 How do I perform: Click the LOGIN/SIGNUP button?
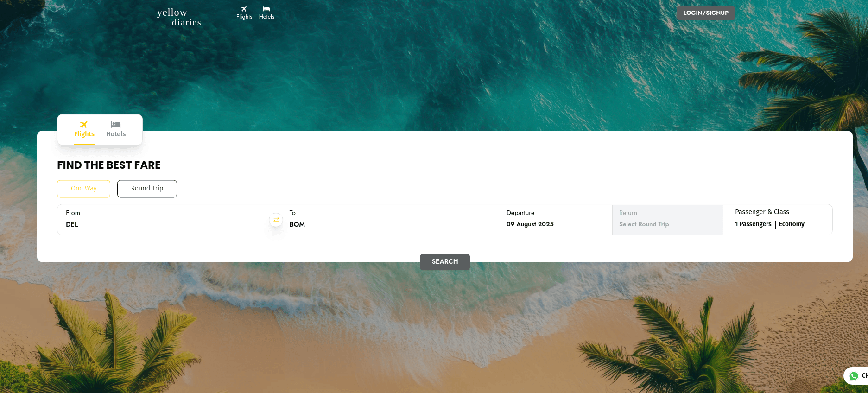706,13
